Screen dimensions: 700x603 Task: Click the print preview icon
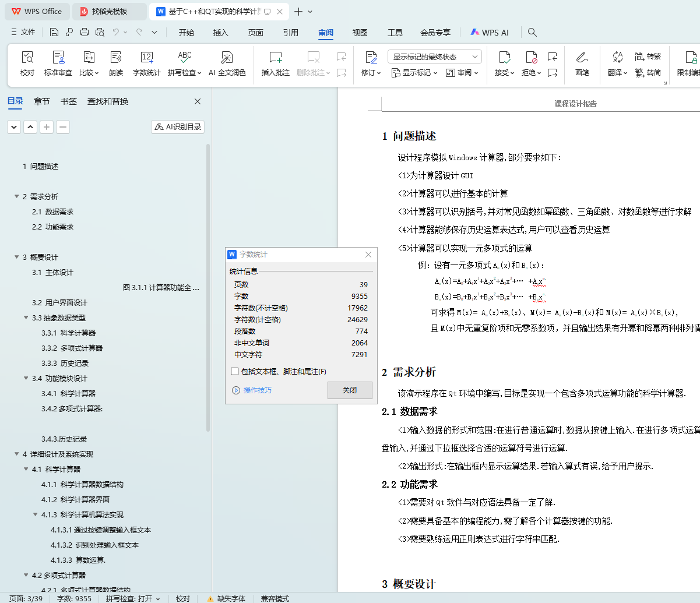[100, 33]
